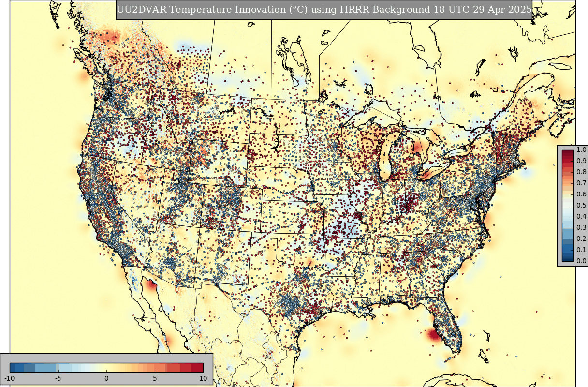Click the 1.0 label on right colorbar
This screenshot has width=588, height=387.
coord(582,150)
